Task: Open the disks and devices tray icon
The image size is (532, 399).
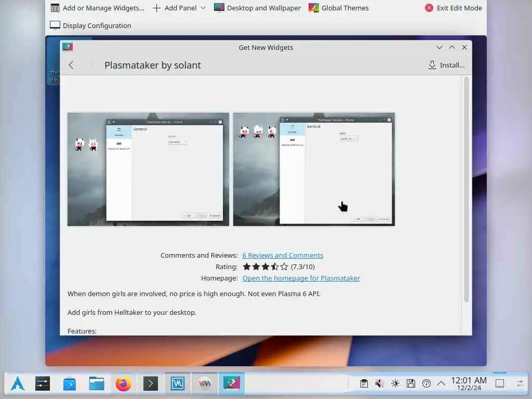Action: (x=411, y=384)
